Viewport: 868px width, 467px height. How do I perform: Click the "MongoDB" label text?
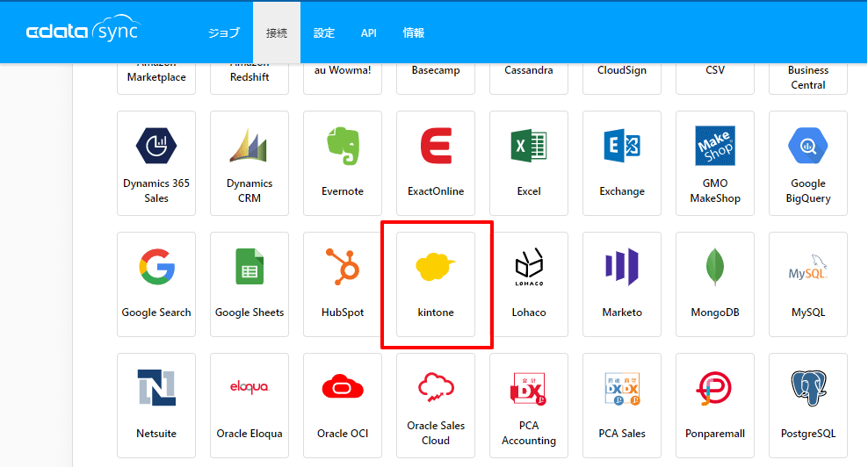pyautogui.click(x=714, y=313)
